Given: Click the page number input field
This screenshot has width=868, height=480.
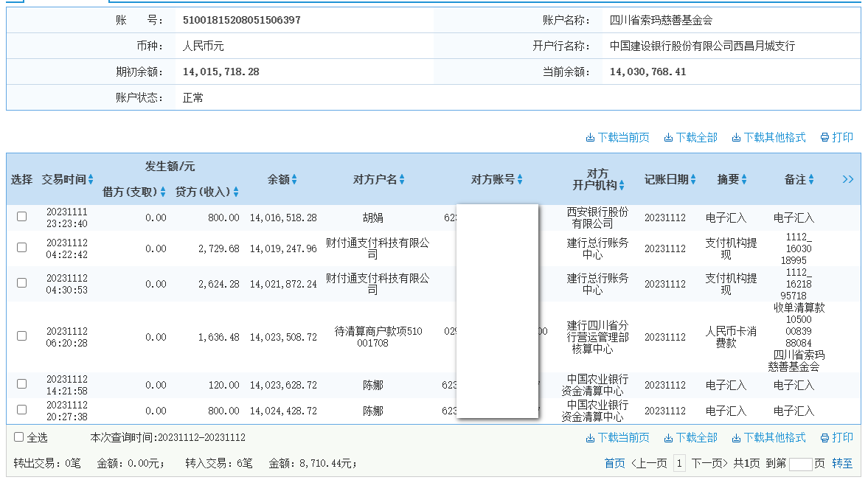Looking at the screenshot, I should [800, 463].
